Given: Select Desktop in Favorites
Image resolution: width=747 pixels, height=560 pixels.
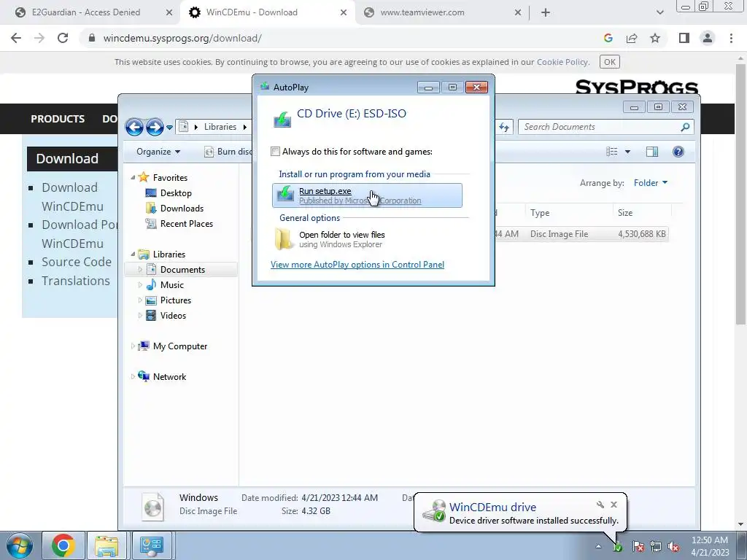Looking at the screenshot, I should [176, 192].
